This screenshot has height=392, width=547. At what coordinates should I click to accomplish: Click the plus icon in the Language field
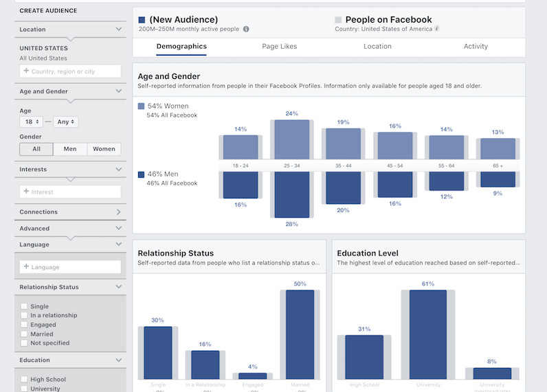click(26, 266)
